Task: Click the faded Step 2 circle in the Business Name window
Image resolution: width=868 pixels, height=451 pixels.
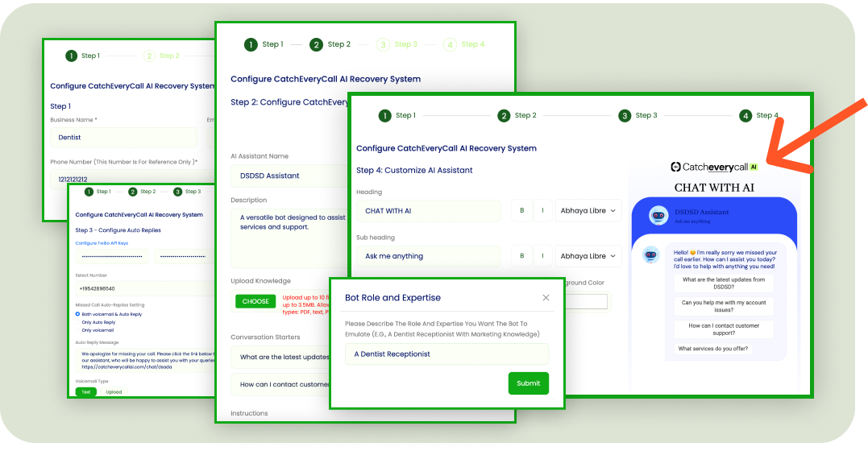Action: [149, 56]
